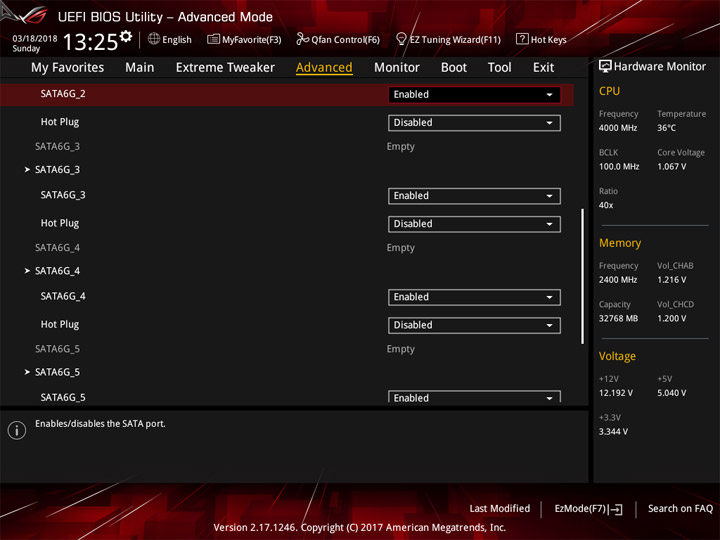Click the Ratio 40x value

(606, 205)
